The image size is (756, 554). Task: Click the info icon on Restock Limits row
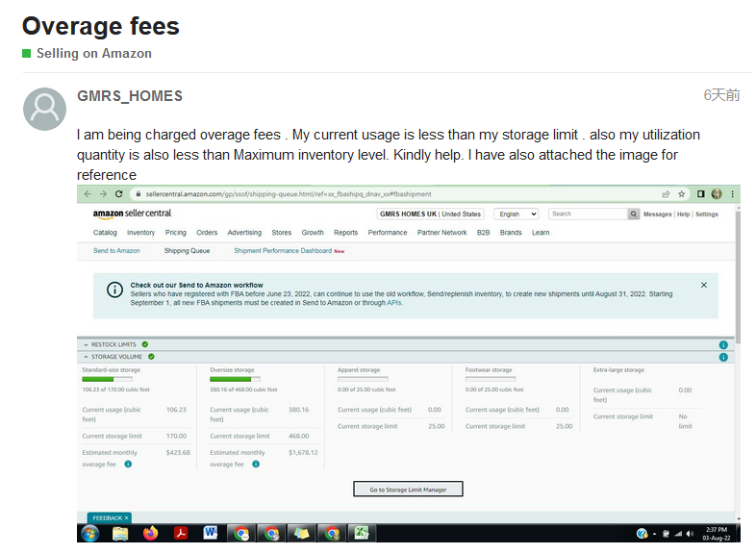[723, 344]
